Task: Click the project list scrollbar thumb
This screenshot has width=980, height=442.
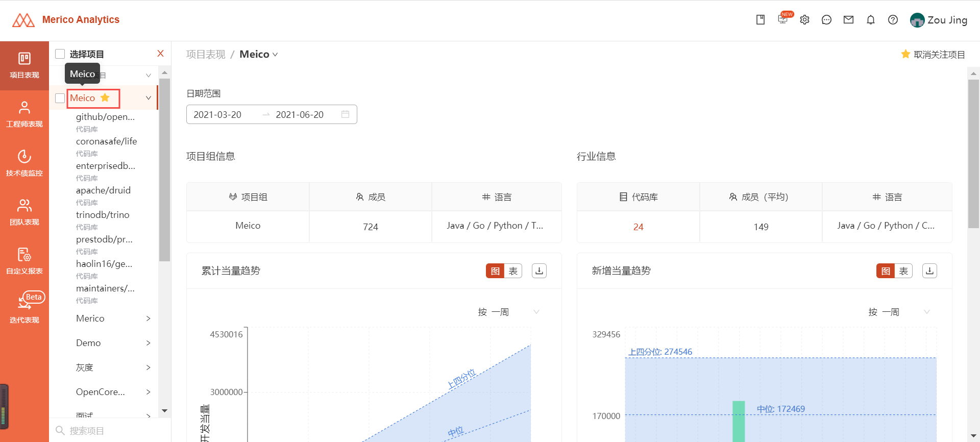Action: point(164,169)
